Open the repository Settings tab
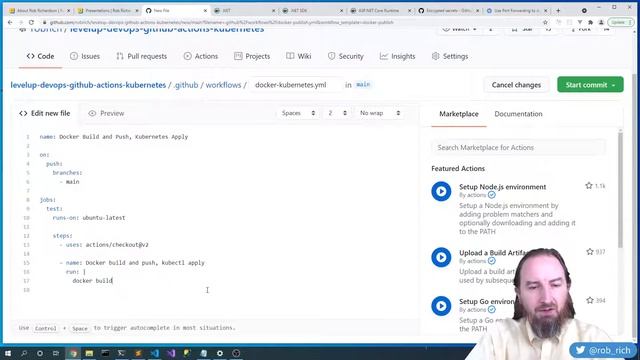This screenshot has height=360, width=640. 450,56
